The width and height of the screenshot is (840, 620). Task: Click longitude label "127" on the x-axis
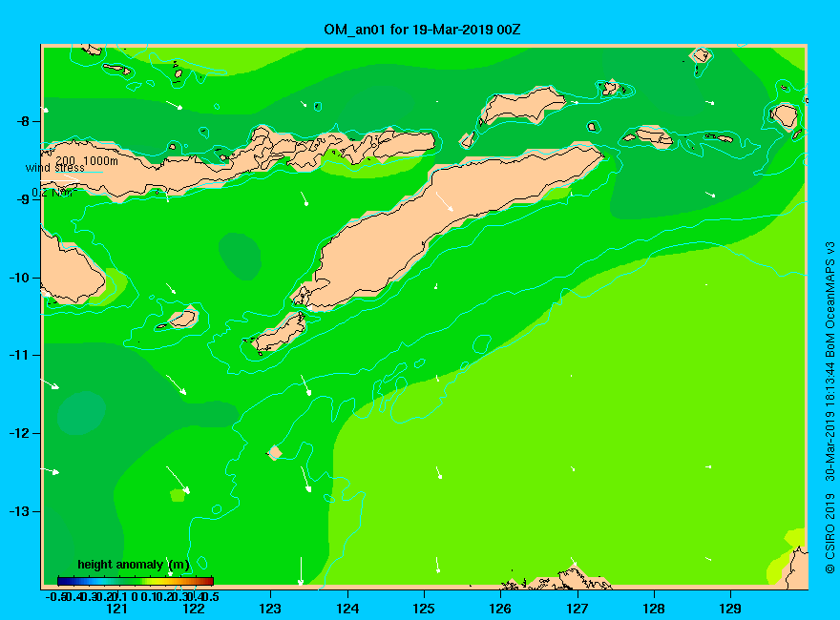(577, 609)
